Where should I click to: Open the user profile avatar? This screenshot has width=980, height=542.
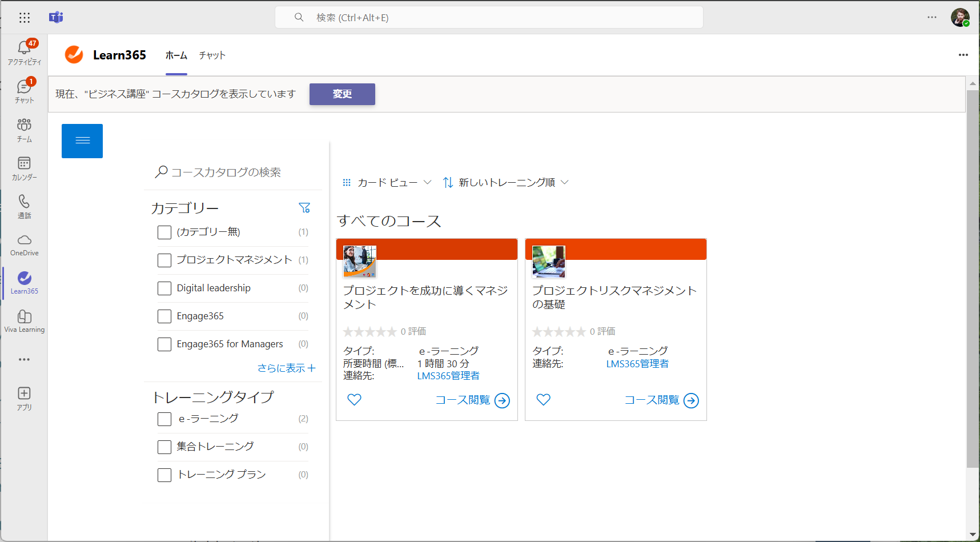960,17
